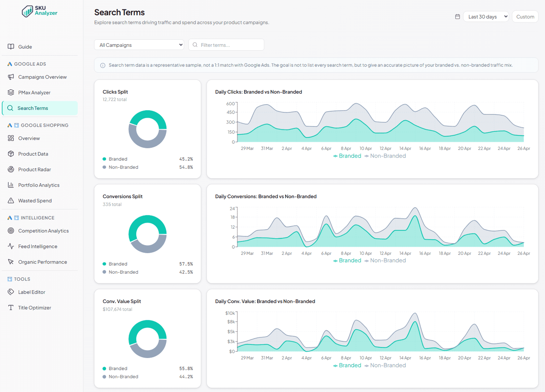Click the Feed Intelligence pulse icon
The width and height of the screenshot is (545, 392).
pyautogui.click(x=11, y=246)
